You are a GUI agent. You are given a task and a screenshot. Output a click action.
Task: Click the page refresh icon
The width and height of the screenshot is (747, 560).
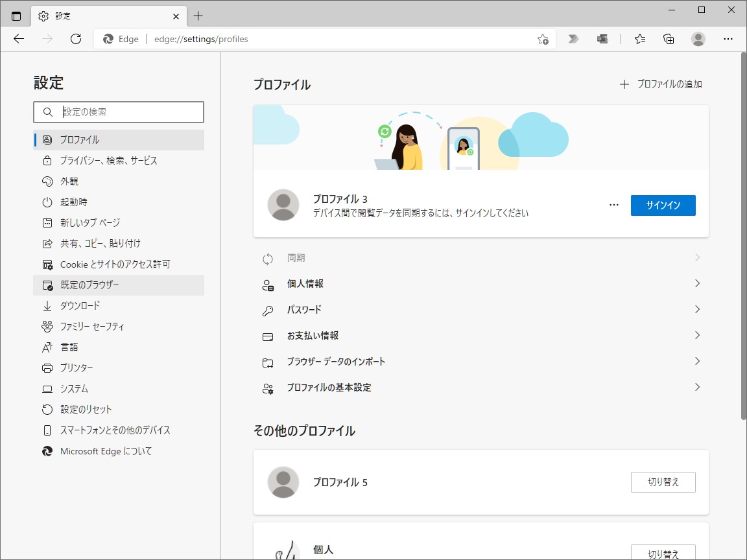coord(76,39)
